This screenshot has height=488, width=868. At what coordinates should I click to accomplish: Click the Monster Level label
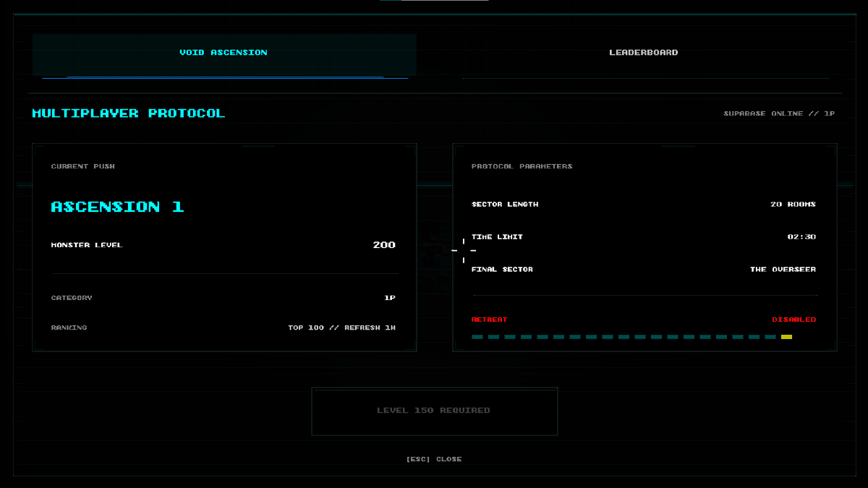[x=87, y=245]
